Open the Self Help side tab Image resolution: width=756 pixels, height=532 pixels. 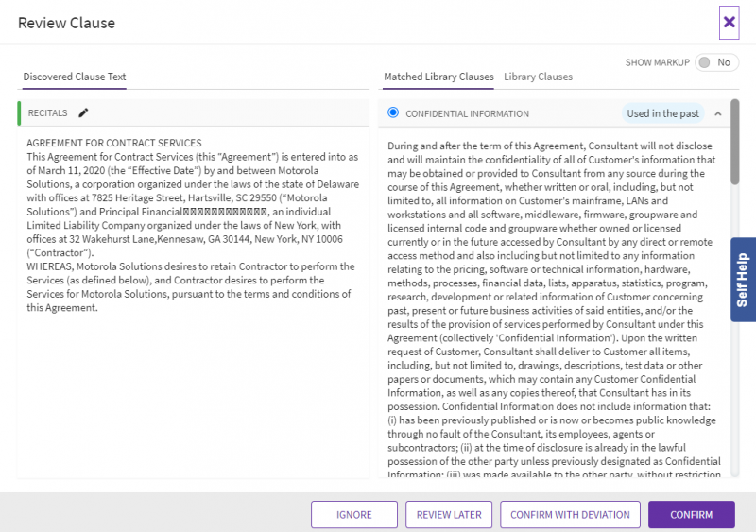[743, 280]
